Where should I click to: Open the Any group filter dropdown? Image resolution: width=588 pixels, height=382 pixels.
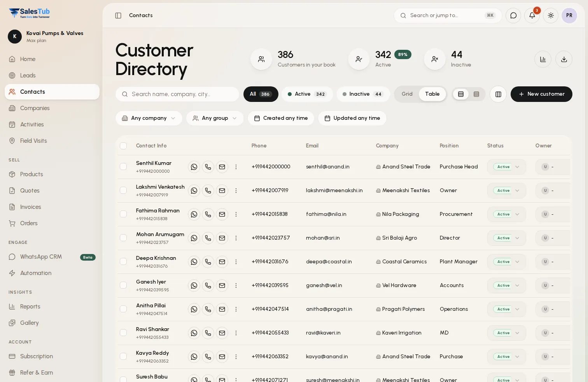click(215, 118)
